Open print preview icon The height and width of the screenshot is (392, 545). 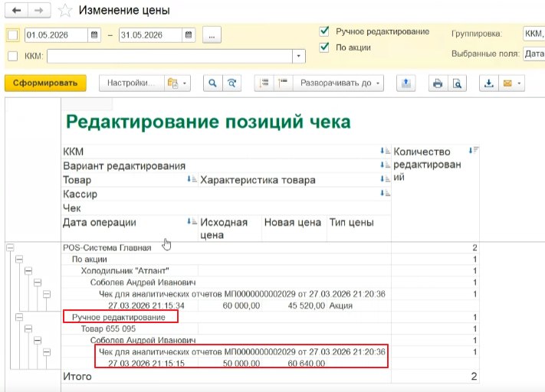click(x=457, y=83)
